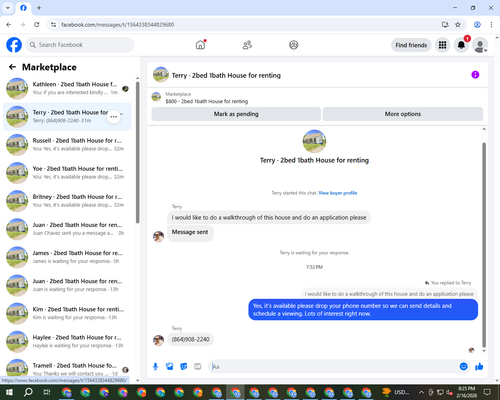
Task: Open options menu for Terry conversation
Action: click(x=114, y=117)
